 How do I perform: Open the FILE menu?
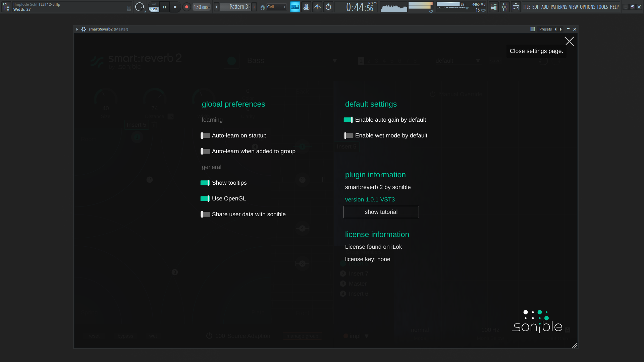tap(527, 7)
